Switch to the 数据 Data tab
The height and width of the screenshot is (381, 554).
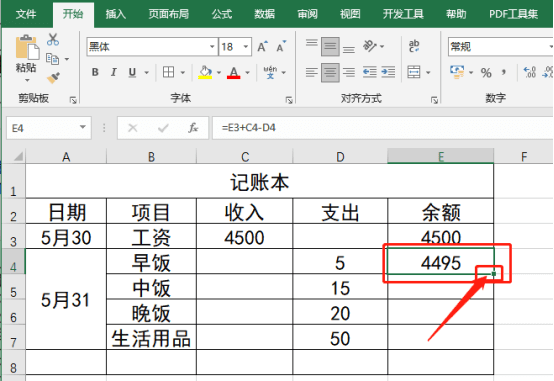265,14
